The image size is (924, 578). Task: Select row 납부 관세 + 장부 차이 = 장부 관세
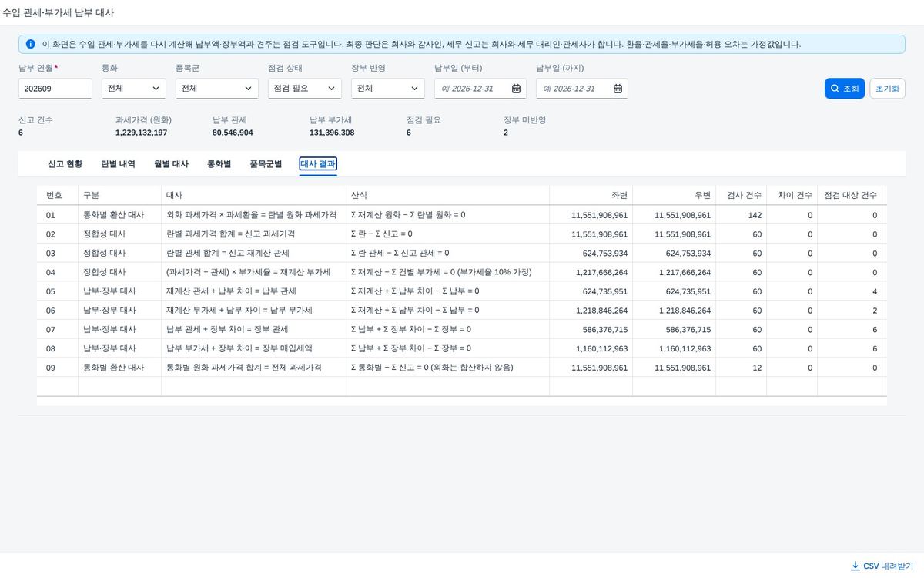pos(462,329)
